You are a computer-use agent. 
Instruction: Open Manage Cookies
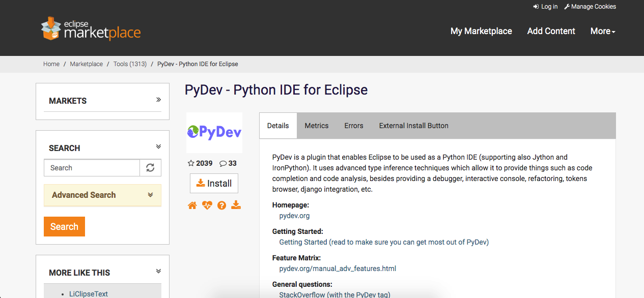pyautogui.click(x=590, y=7)
